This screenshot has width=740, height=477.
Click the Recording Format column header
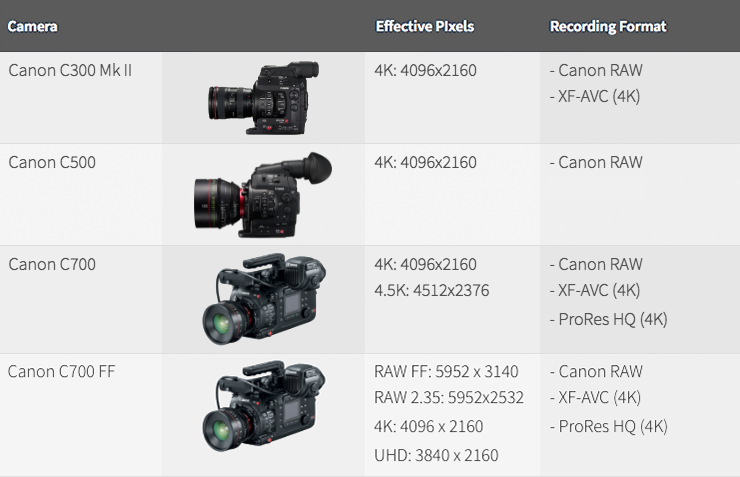point(608,26)
